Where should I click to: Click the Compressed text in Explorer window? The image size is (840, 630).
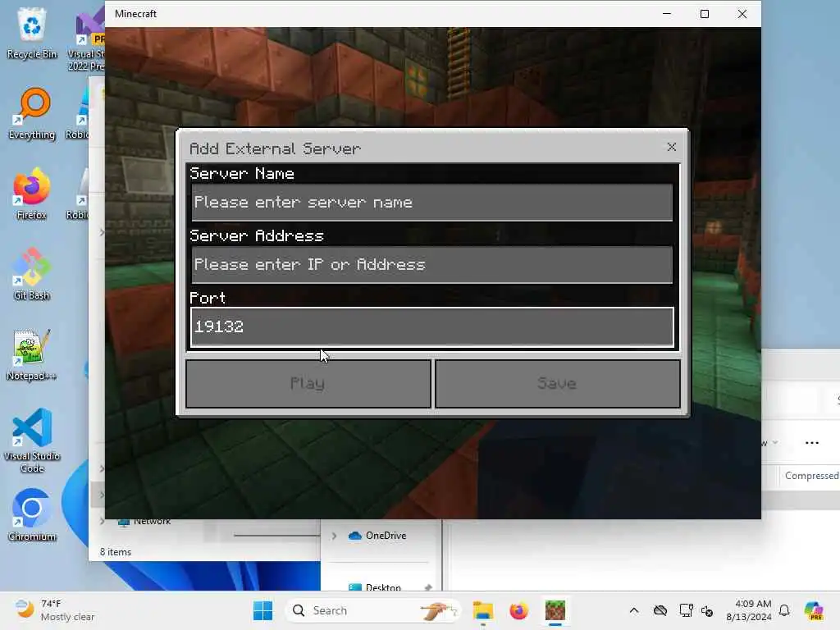811,476
